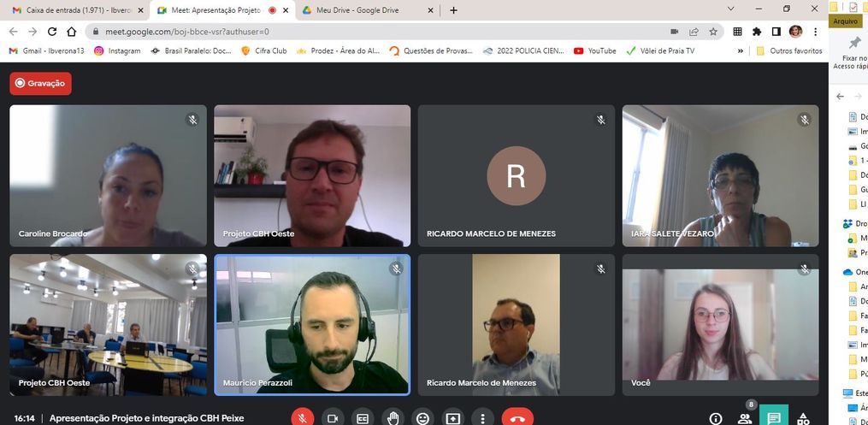Open the Outros favoritos bookmarks folder
The width and height of the screenshot is (868, 425).
point(789,50)
